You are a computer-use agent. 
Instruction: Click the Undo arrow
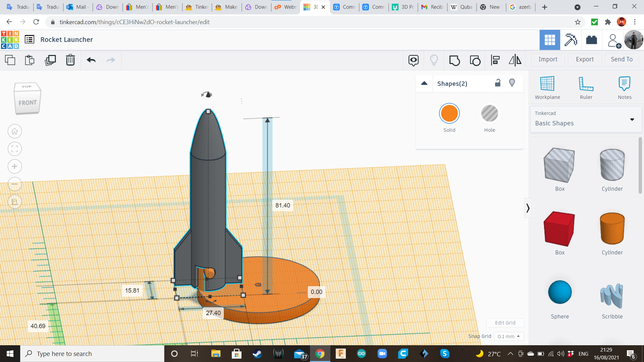click(x=91, y=60)
